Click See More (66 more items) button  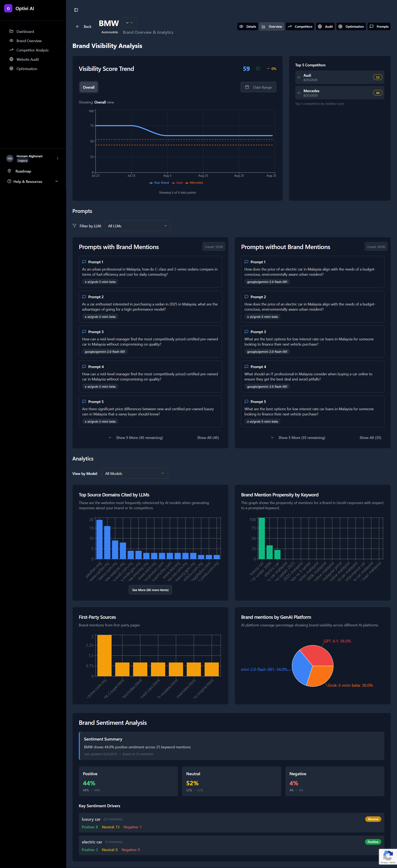tap(150, 590)
